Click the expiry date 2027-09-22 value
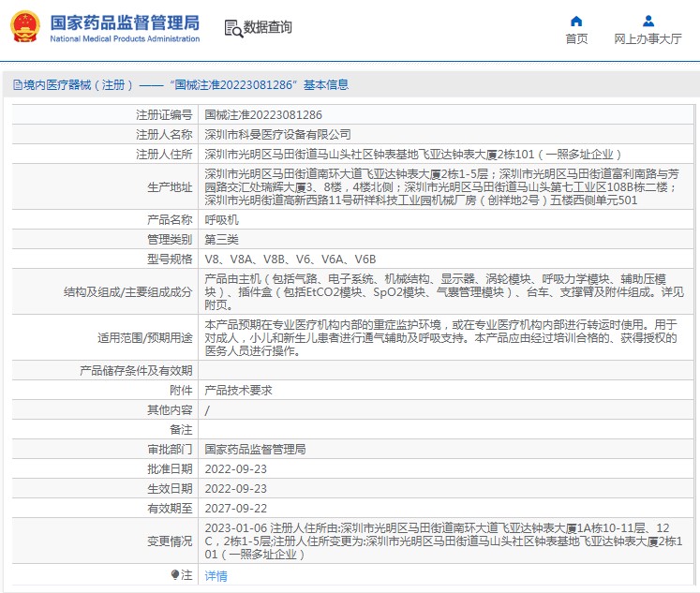Viewport: 700px width, 593px height. pos(235,508)
